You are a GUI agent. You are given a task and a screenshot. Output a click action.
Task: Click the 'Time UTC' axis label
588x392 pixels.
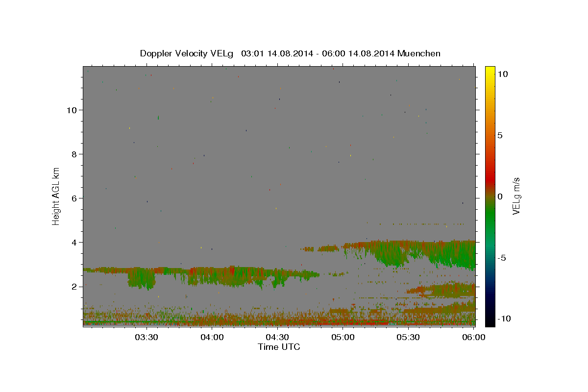pyautogui.click(x=279, y=347)
